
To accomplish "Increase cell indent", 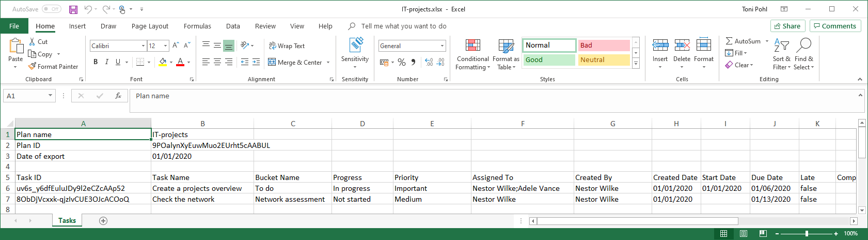I will [257, 62].
